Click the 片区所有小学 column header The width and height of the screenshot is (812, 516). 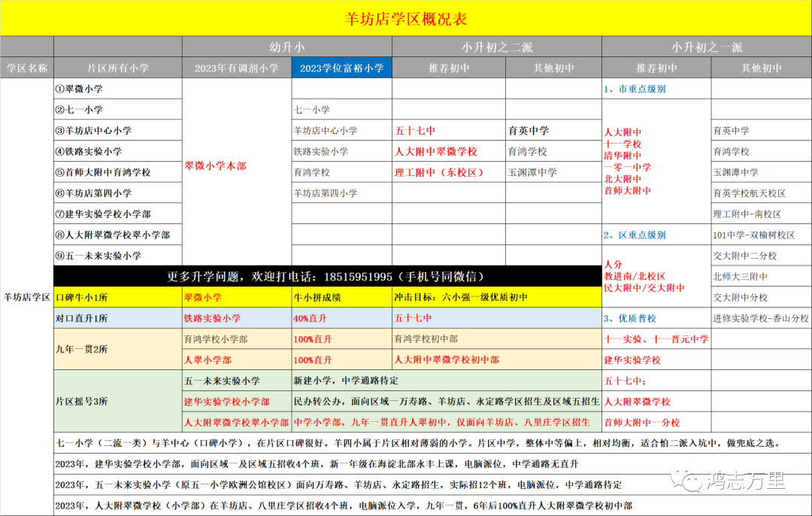[x=117, y=68]
